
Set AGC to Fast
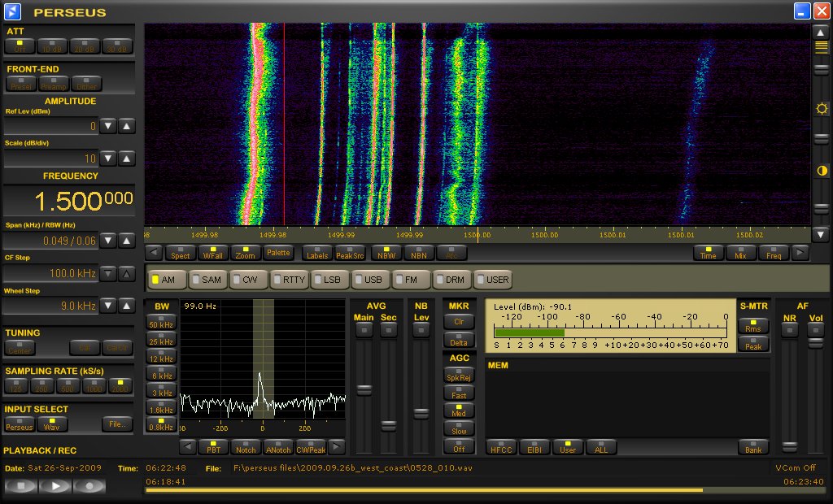tap(459, 393)
